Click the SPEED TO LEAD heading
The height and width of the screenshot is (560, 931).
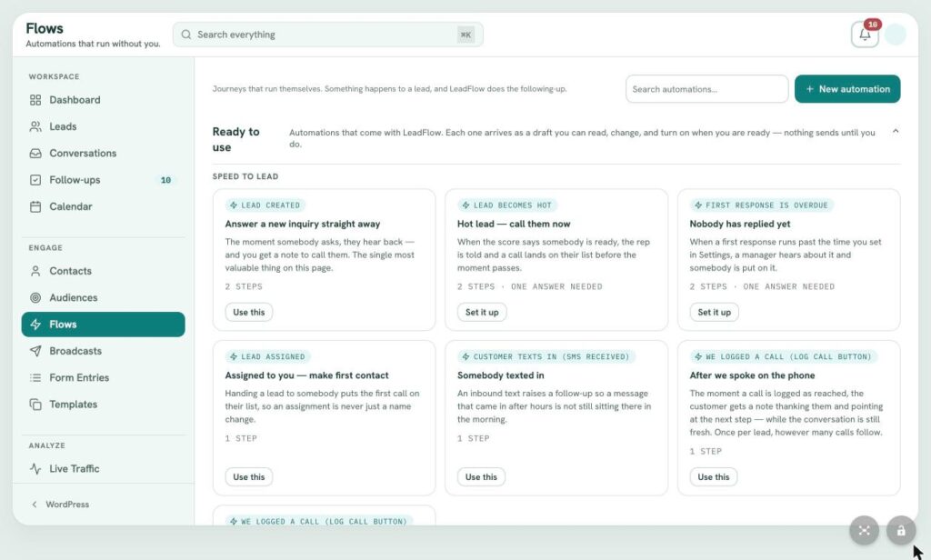pyautogui.click(x=245, y=176)
